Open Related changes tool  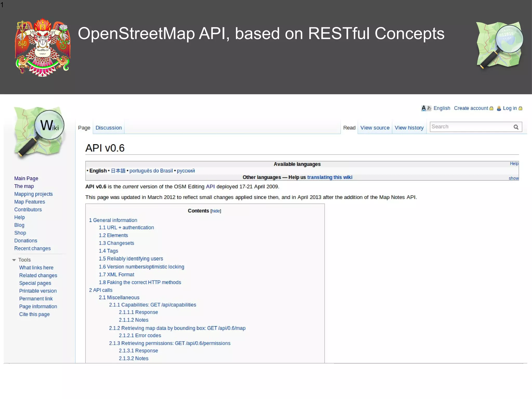(x=38, y=275)
